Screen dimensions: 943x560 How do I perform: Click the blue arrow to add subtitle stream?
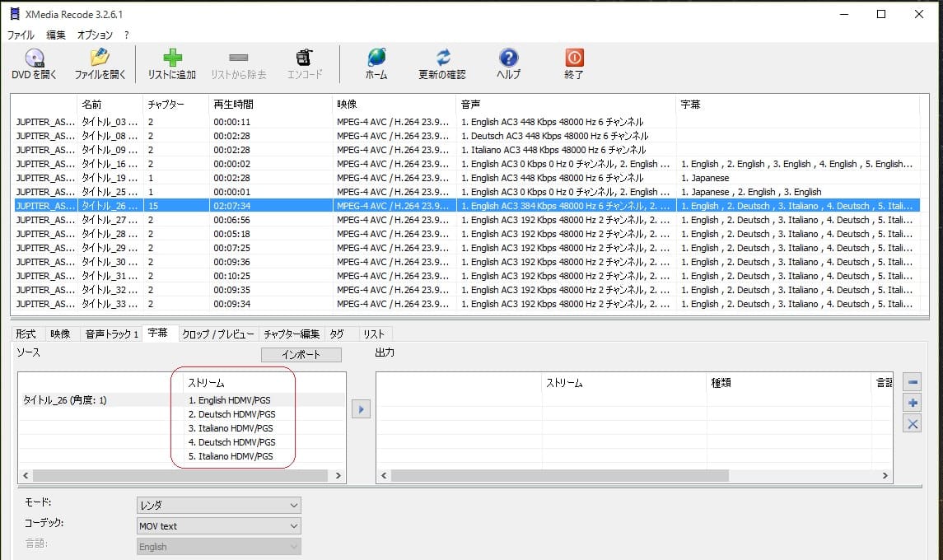point(361,409)
